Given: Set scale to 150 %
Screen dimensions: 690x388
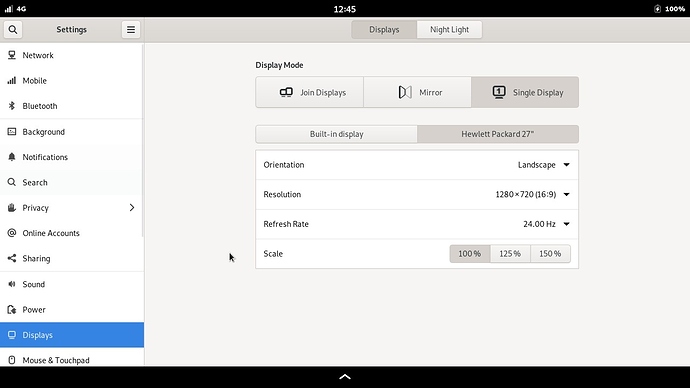Looking at the screenshot, I should [550, 254].
